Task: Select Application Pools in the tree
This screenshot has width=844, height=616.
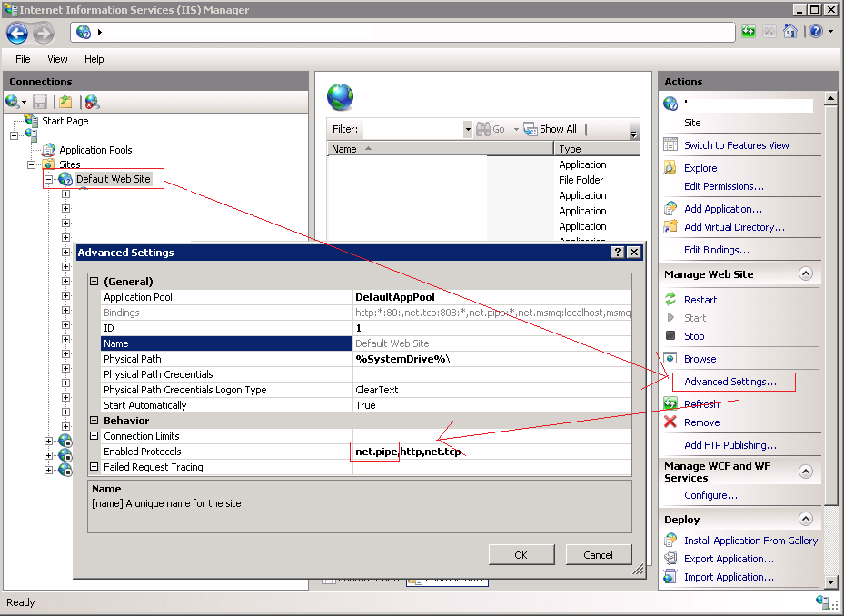Action: (95, 150)
